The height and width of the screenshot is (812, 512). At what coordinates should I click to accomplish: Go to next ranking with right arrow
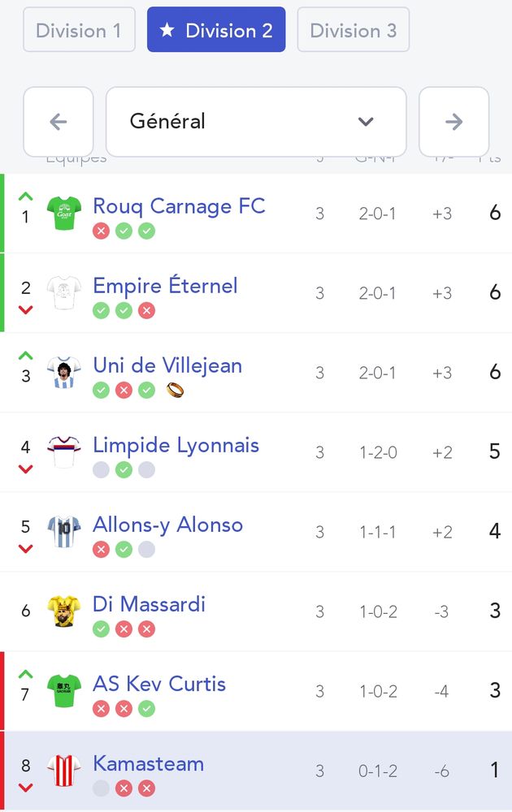click(x=453, y=122)
